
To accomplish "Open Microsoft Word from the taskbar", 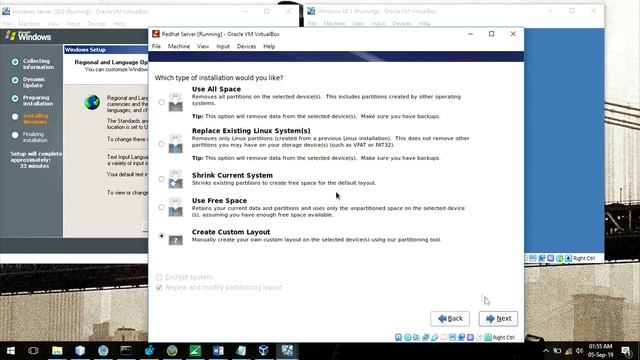I will pyautogui.click(x=218, y=351).
